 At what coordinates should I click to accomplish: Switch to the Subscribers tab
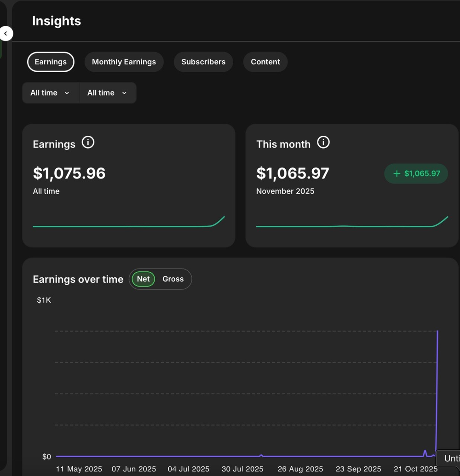click(x=203, y=62)
